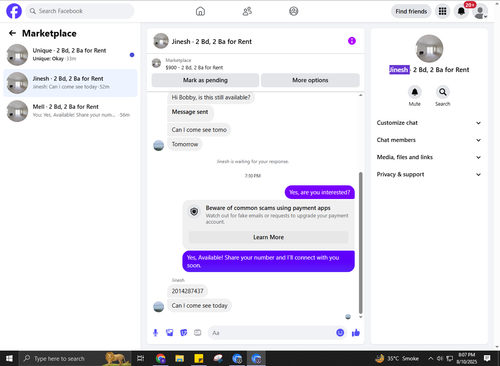
Task: Mute this conversation with bell icon
Action: point(415,92)
